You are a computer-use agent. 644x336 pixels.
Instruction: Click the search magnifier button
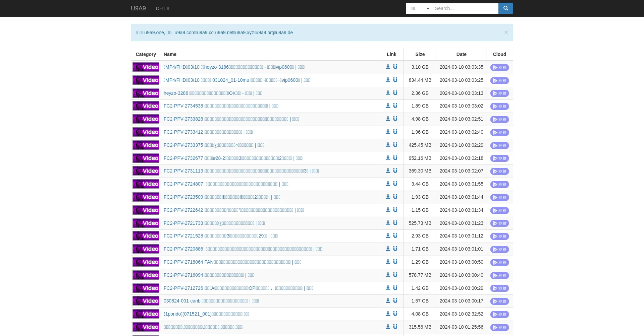[x=505, y=8]
